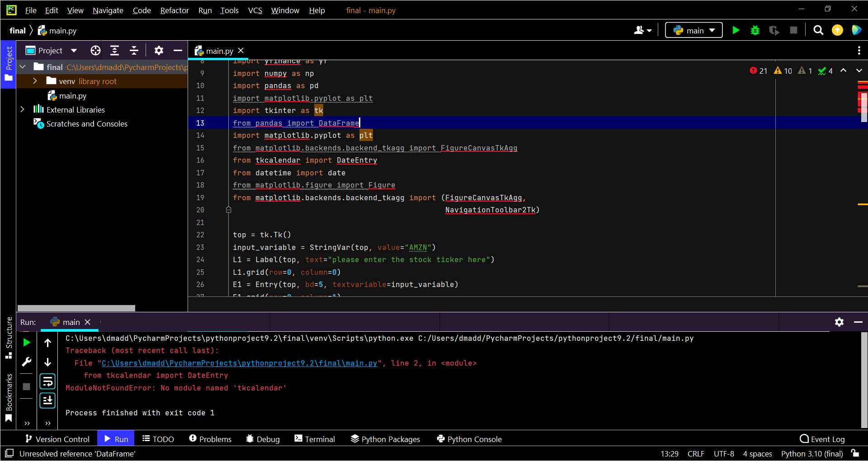This screenshot has width=868, height=461.
Task: Rerun the main run configuration
Action: [x=26, y=342]
